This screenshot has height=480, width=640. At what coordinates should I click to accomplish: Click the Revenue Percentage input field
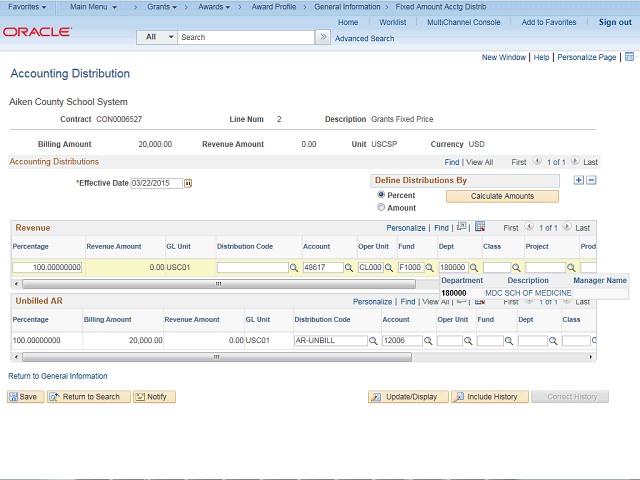47,267
